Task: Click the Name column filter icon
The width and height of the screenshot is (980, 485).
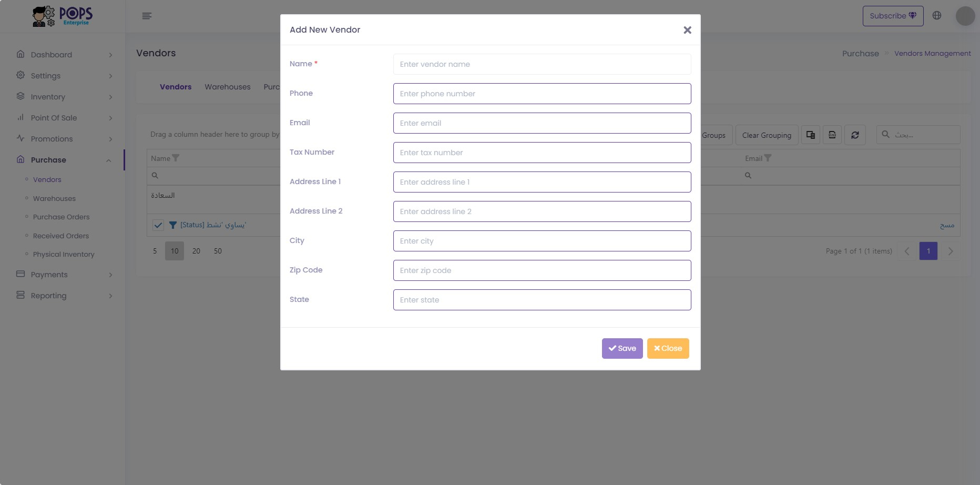Action: (x=176, y=158)
